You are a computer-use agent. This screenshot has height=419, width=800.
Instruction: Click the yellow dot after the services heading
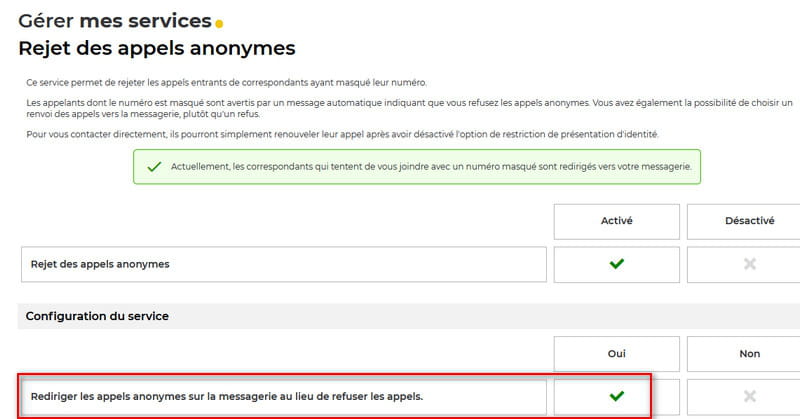[x=219, y=24]
